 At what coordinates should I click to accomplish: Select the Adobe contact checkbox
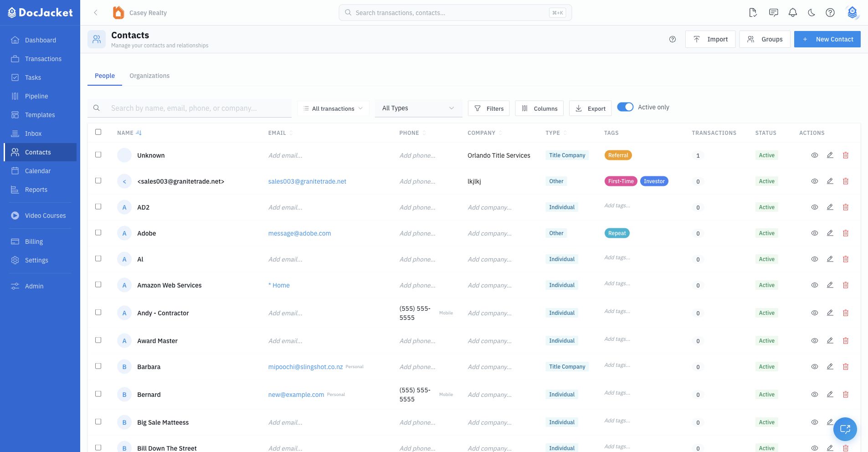[x=98, y=233]
